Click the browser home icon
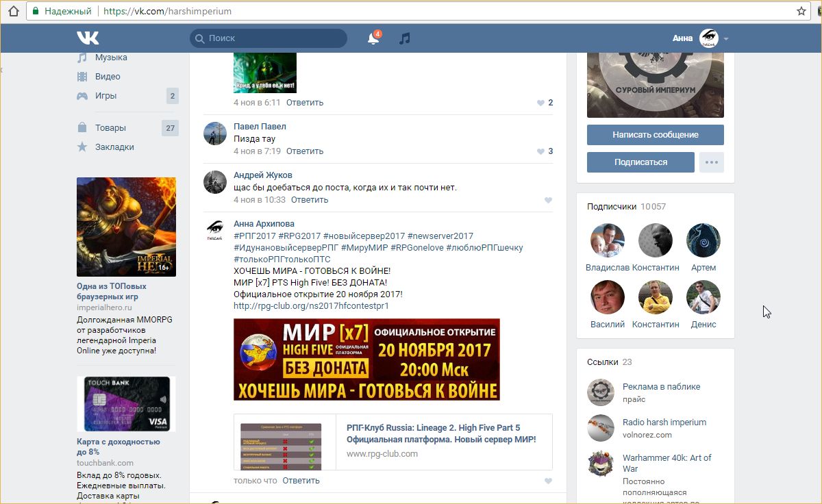Viewport: 822px width, 504px height. point(13,11)
